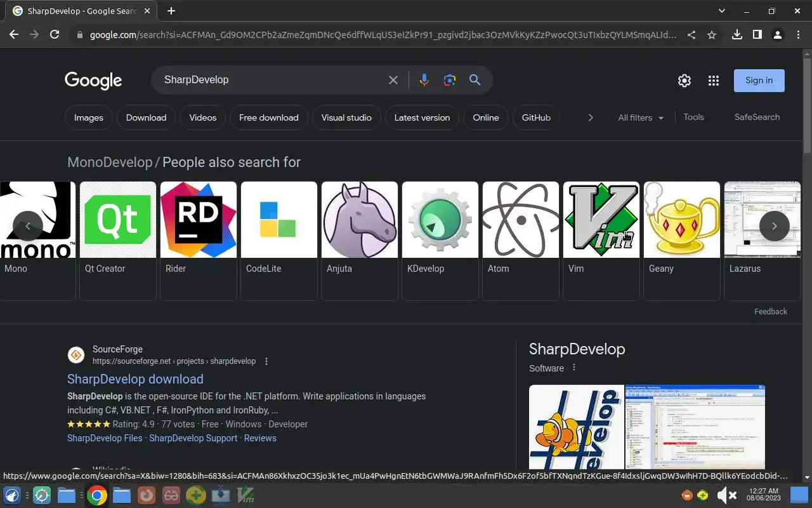Expand All filters dropdown
This screenshot has height=508, width=812.
[641, 117]
